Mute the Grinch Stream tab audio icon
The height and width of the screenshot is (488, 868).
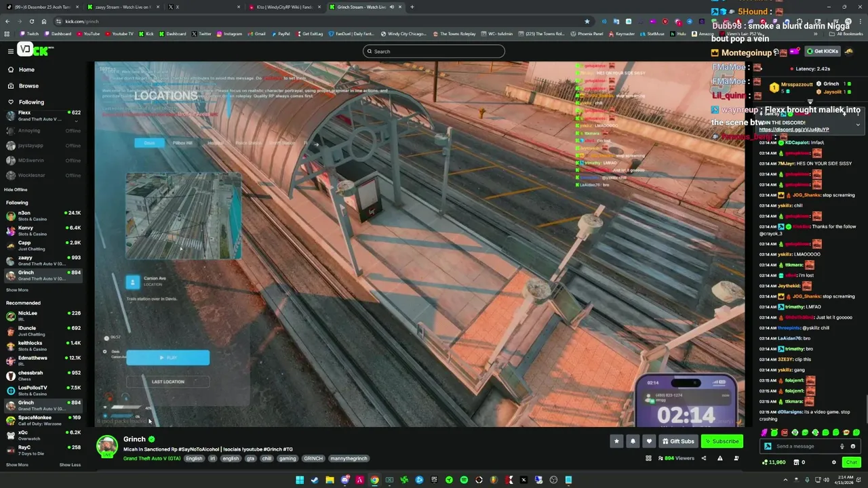pyautogui.click(x=391, y=7)
